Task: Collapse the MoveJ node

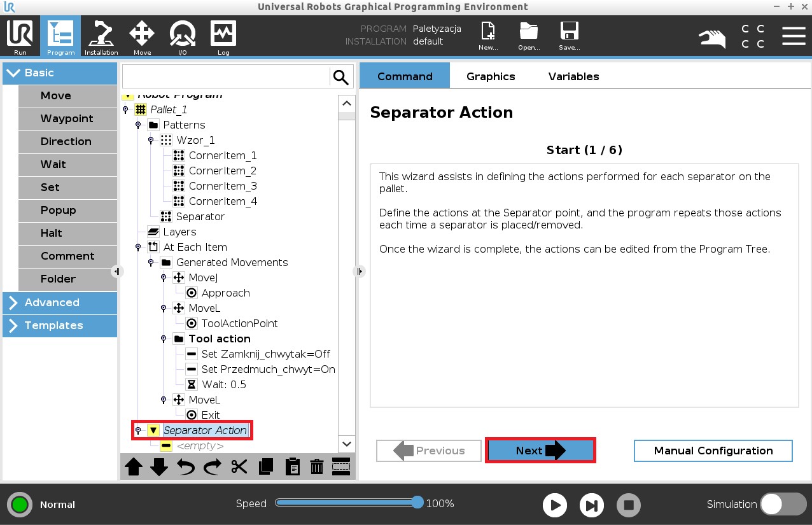Action: pyautogui.click(x=164, y=277)
